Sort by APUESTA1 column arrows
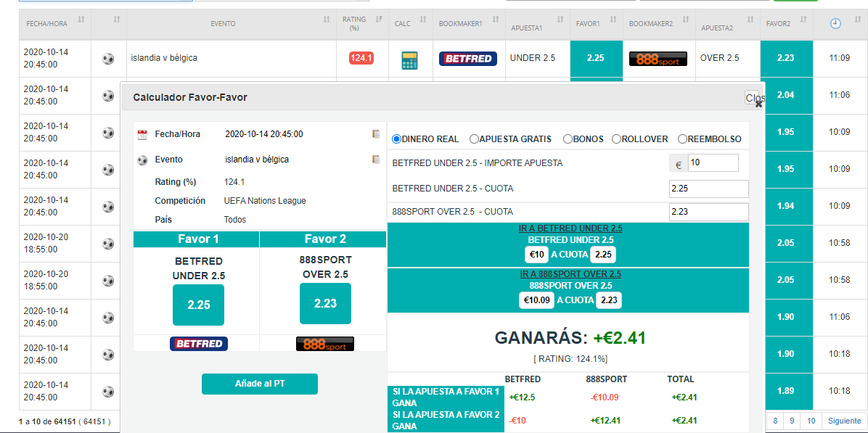The width and height of the screenshot is (868, 433). click(560, 20)
